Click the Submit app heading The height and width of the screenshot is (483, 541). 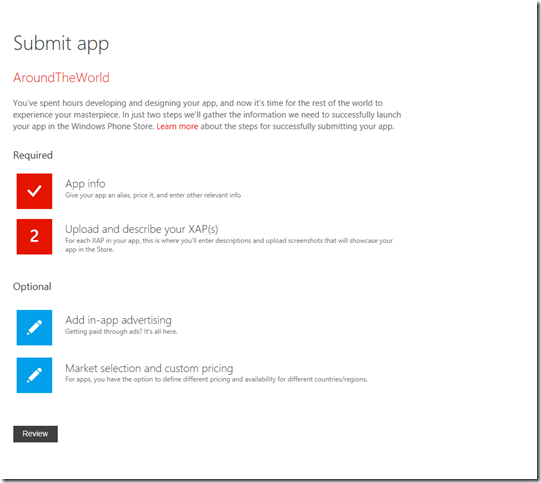point(61,44)
